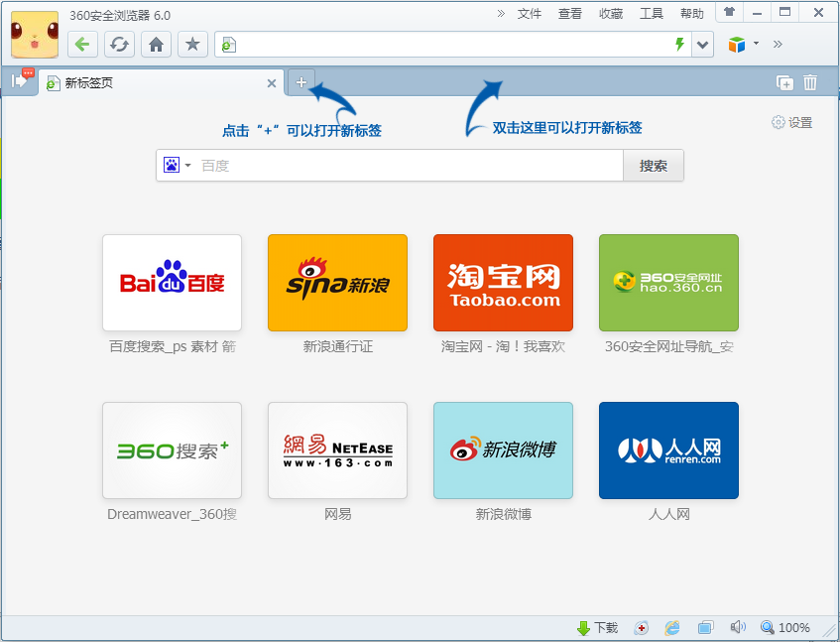The width and height of the screenshot is (840, 642).
Task: Mute sound with the status bar speaker icon
Action: [x=737, y=628]
